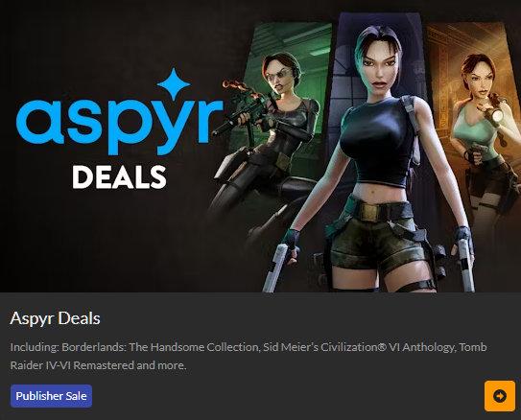
Task: Select the center Lara Croft in black top
Action: coord(375,159)
